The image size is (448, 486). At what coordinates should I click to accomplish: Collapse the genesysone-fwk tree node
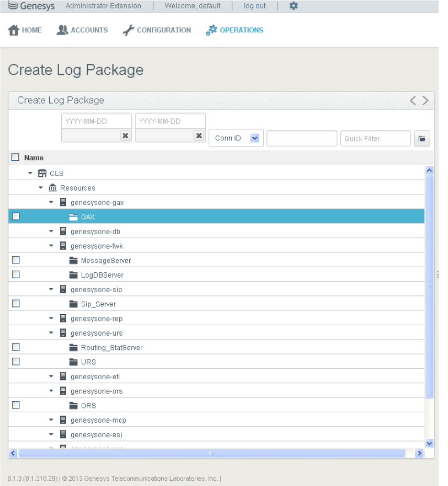[x=51, y=246]
